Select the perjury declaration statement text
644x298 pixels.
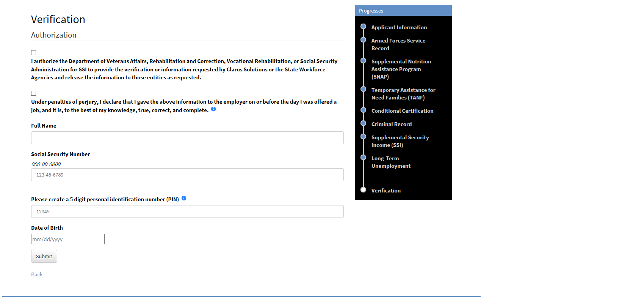click(184, 106)
